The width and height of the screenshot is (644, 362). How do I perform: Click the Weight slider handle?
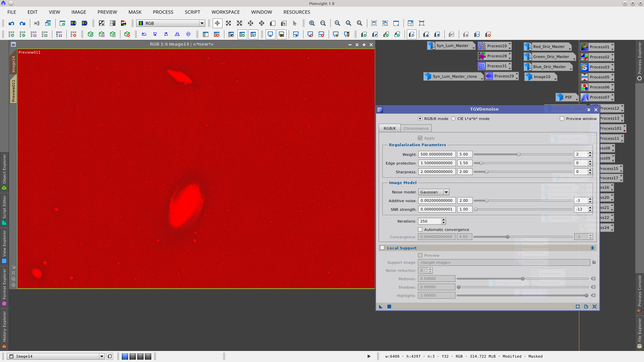click(x=519, y=155)
